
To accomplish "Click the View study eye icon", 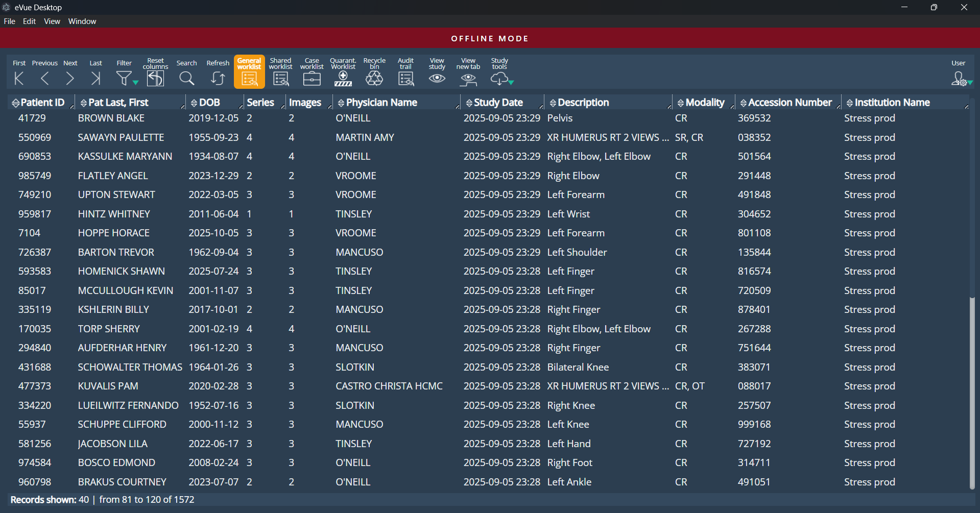I will tap(437, 78).
